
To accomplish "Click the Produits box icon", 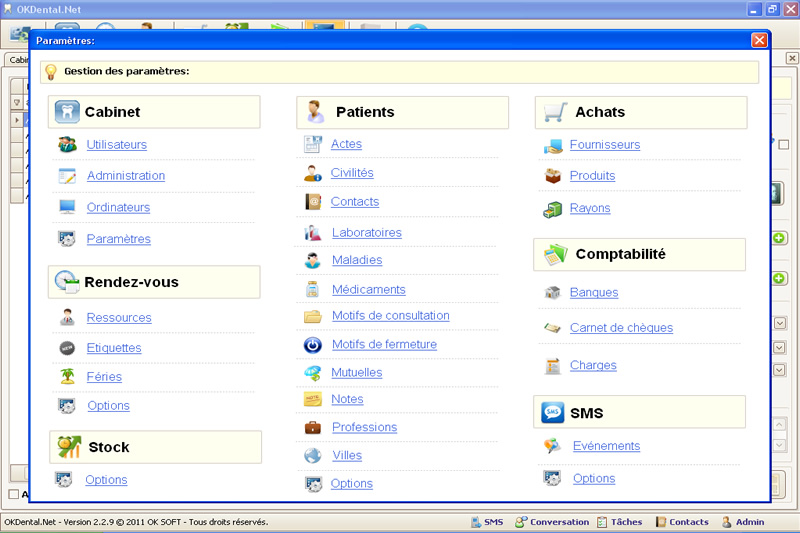I will pos(553,176).
